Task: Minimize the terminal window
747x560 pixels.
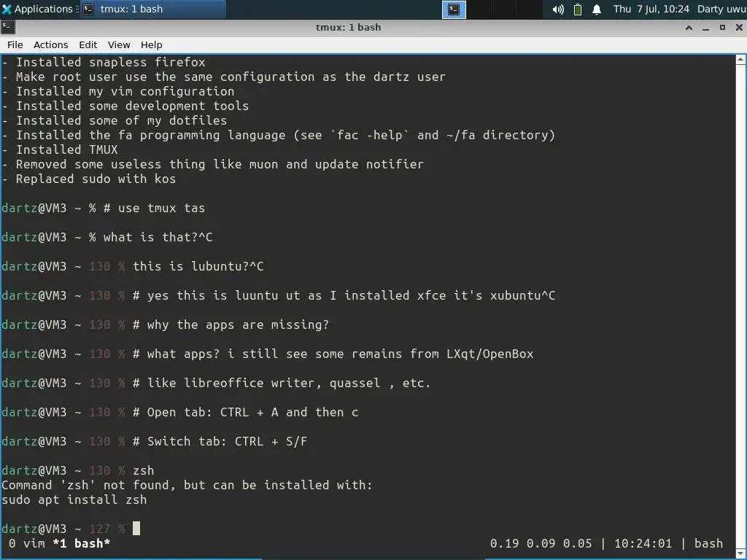Action: (x=705, y=28)
